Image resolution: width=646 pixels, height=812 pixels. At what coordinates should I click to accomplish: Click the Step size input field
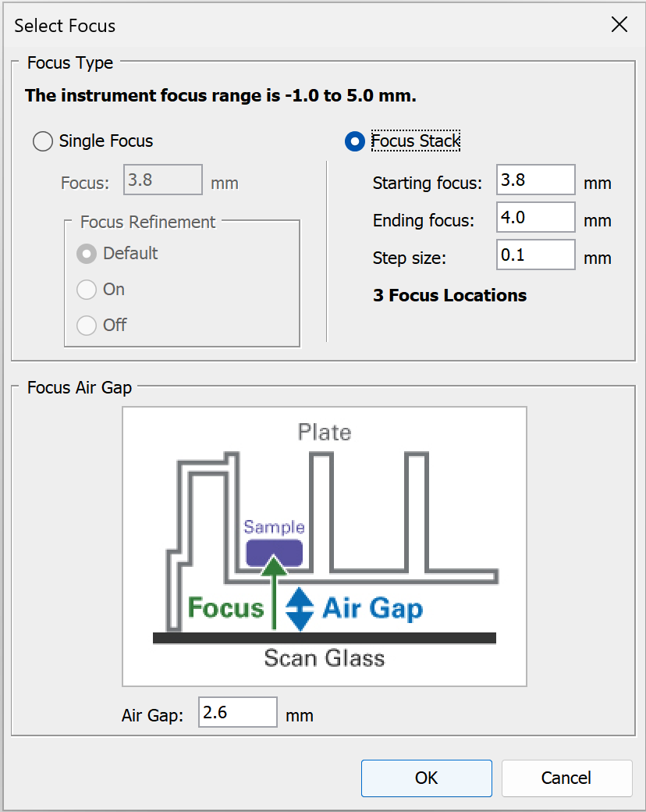tap(536, 255)
